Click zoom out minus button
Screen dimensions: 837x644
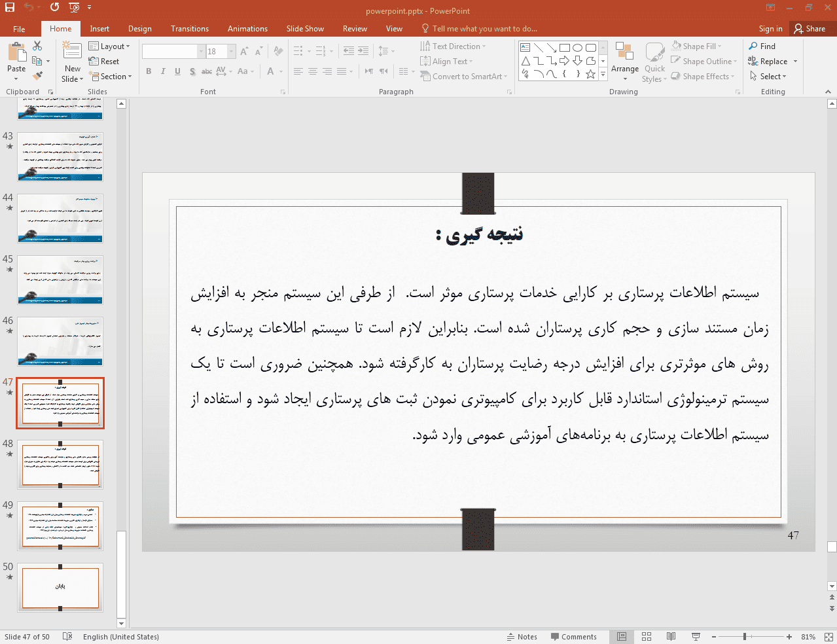coord(714,637)
